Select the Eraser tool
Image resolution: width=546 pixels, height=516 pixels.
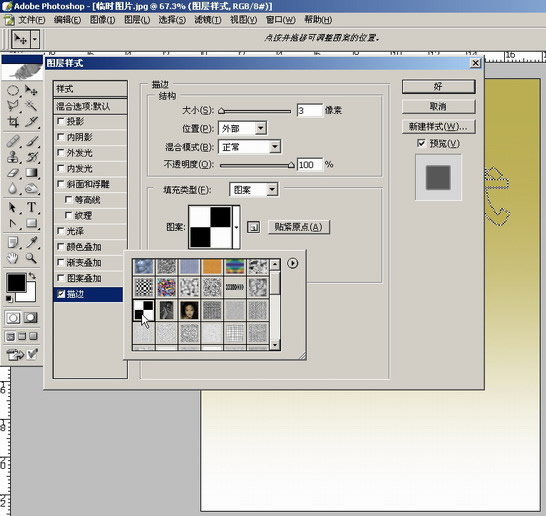tap(13, 173)
